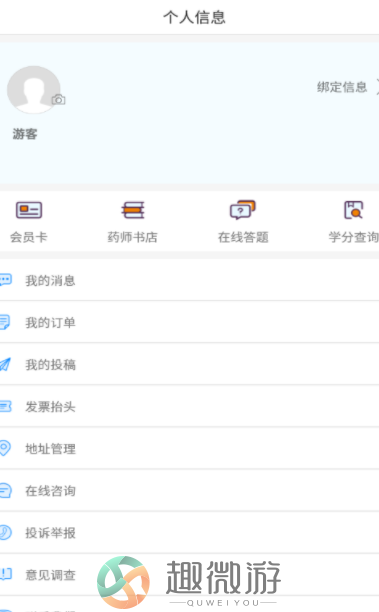The width and height of the screenshot is (379, 612).
Task: Tap the camera icon on the avatar
Action: [59, 100]
